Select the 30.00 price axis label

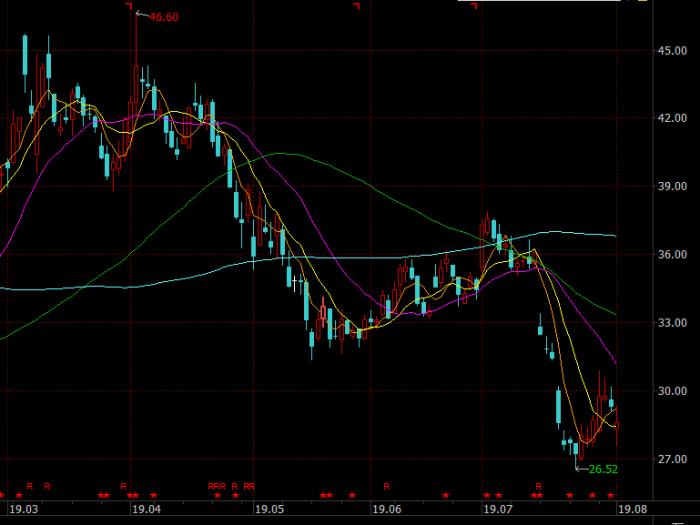click(672, 391)
